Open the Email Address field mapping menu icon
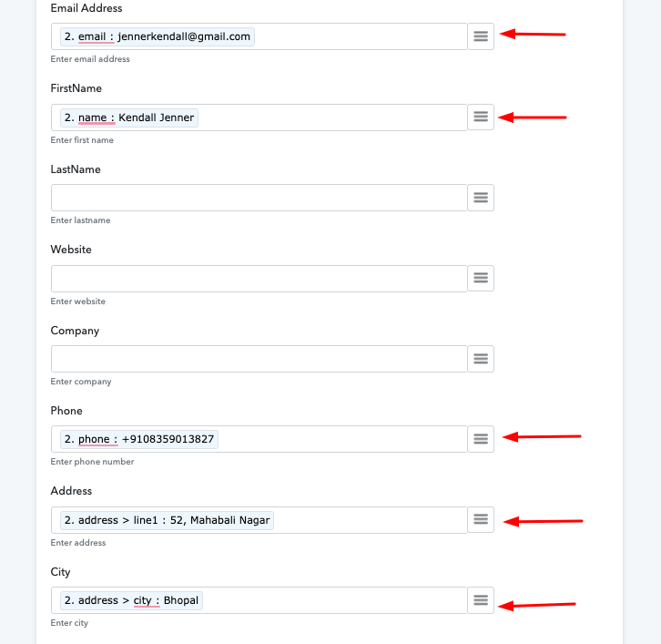Screen dimensions: 661x644 [x=481, y=36]
